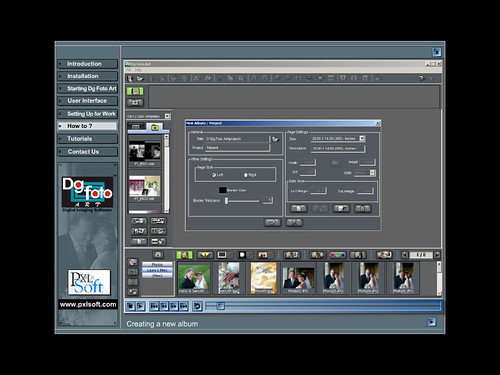500x375 pixels.
Task: Open the How to ? section
Action: (87, 126)
